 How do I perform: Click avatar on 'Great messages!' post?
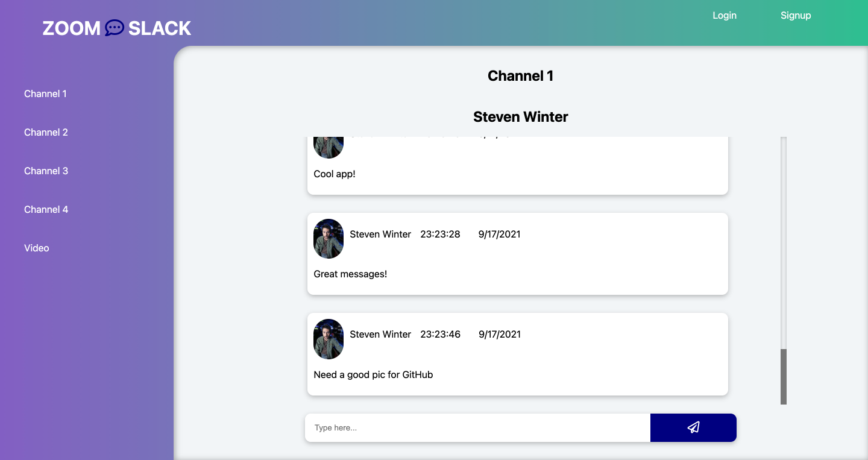point(329,239)
